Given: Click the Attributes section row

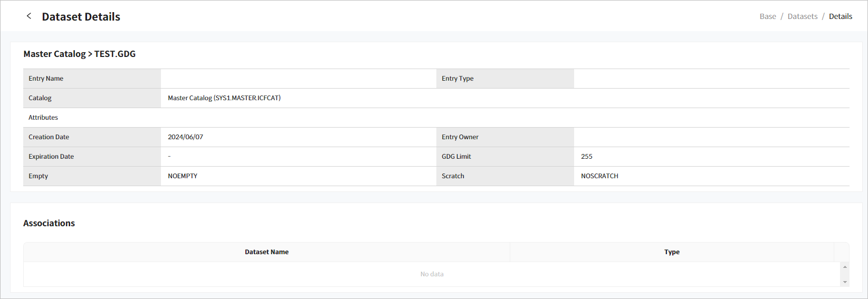Looking at the screenshot, I should (43, 118).
